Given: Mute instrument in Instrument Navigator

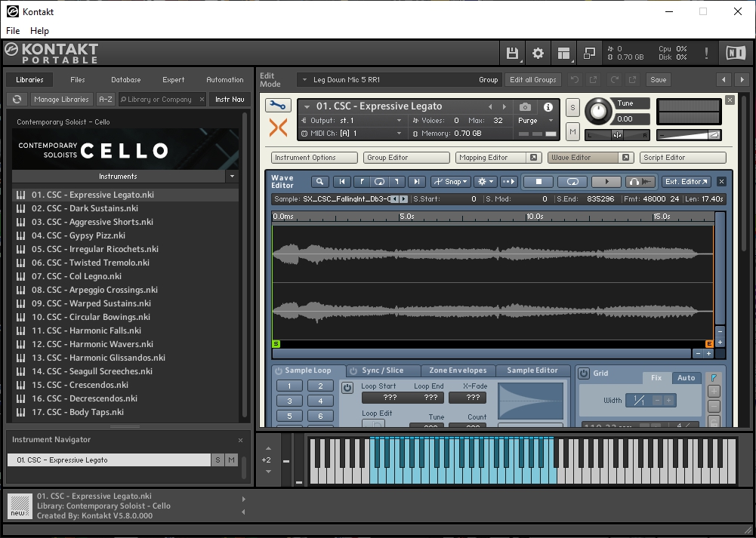Looking at the screenshot, I should click(231, 460).
